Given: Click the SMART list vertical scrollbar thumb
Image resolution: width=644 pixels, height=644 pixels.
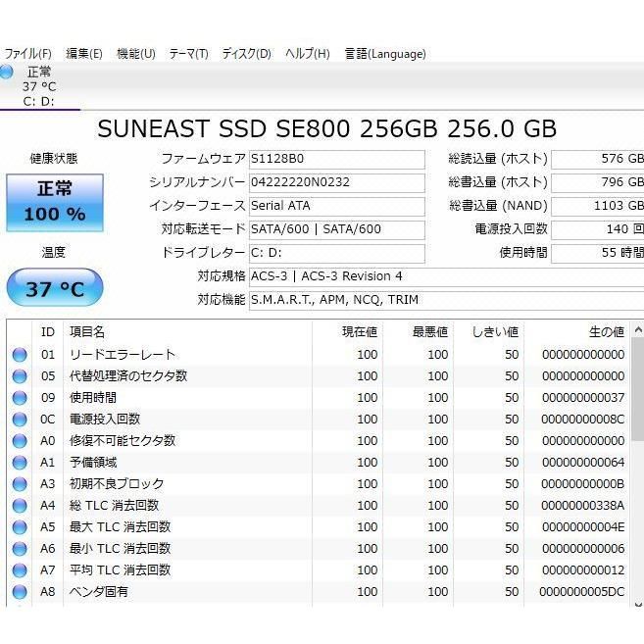Looking at the screenshot, I should (x=638, y=388).
